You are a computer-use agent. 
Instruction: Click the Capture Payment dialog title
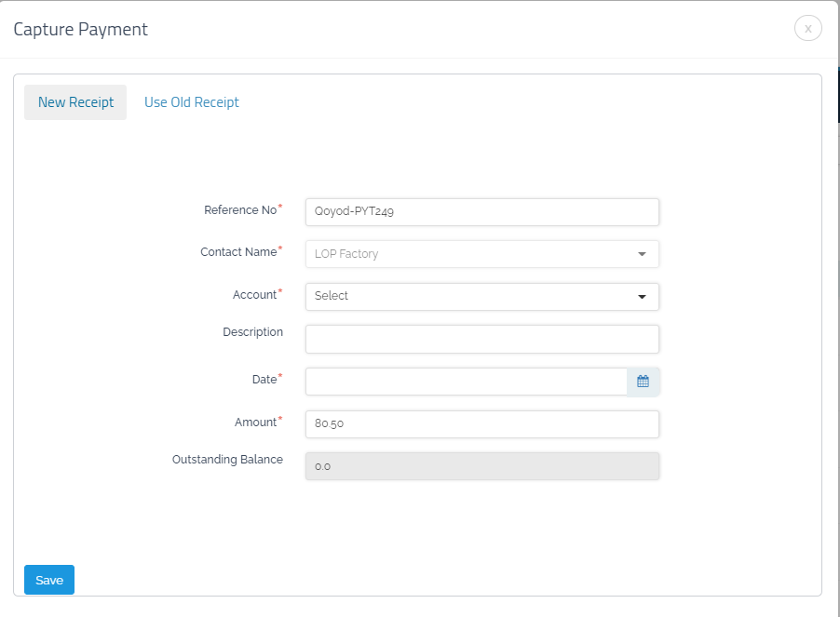point(81,30)
